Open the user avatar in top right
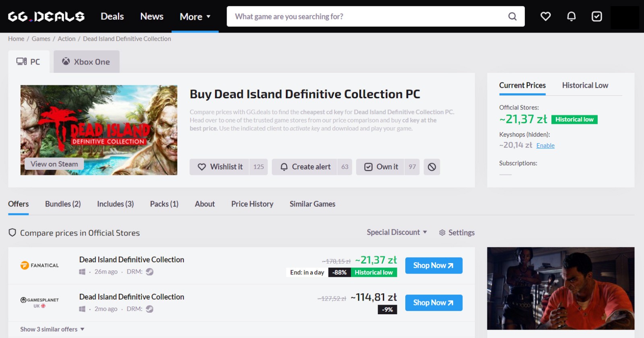Viewport: 644px width, 338px height. (x=625, y=17)
